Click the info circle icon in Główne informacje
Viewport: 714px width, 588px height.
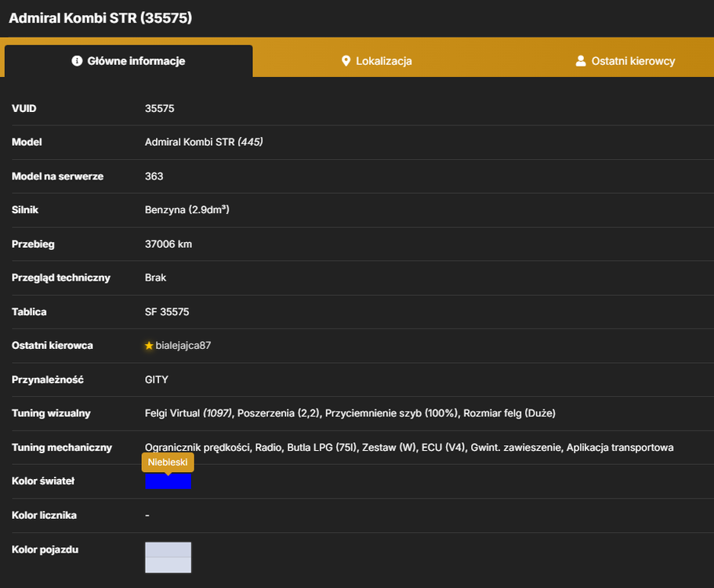[77, 60]
